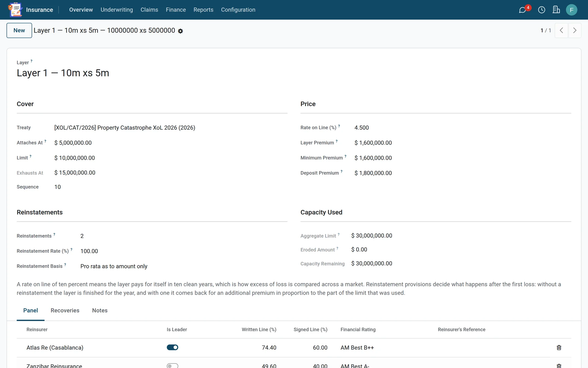Sort by Reinsurer column header
Viewport: 588px width, 368px height.
(x=37, y=329)
